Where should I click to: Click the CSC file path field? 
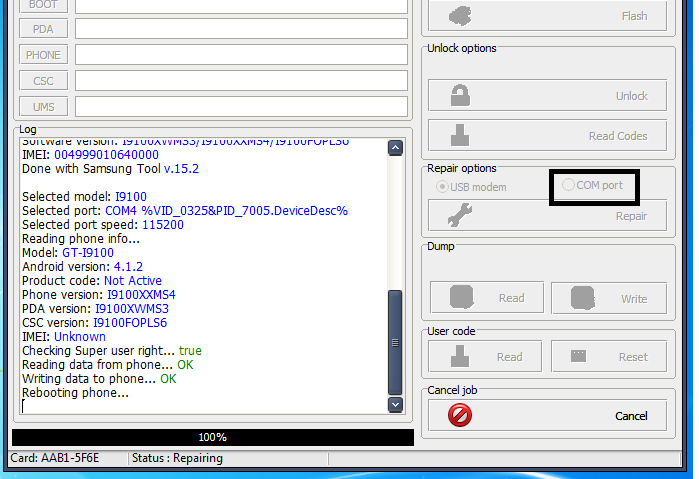click(x=241, y=81)
